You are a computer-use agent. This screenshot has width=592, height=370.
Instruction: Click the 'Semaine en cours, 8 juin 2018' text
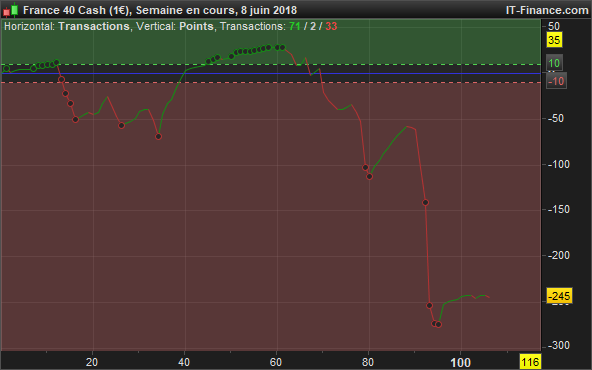coord(216,10)
